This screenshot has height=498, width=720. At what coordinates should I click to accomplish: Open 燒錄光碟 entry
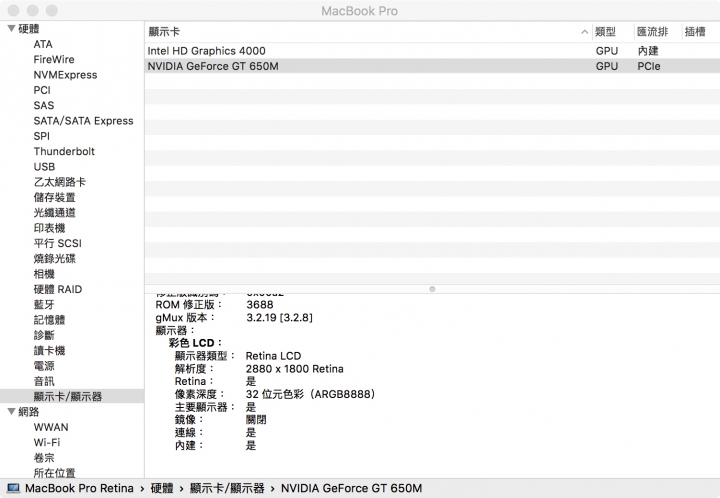pyautogui.click(x=54, y=258)
